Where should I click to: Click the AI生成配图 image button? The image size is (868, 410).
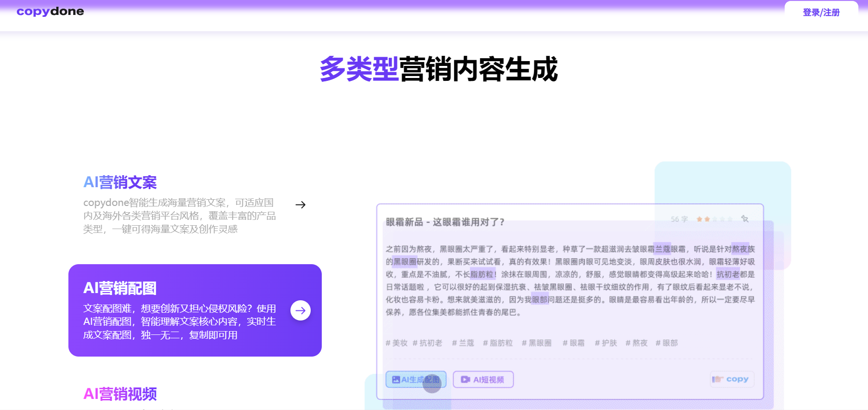click(x=416, y=380)
